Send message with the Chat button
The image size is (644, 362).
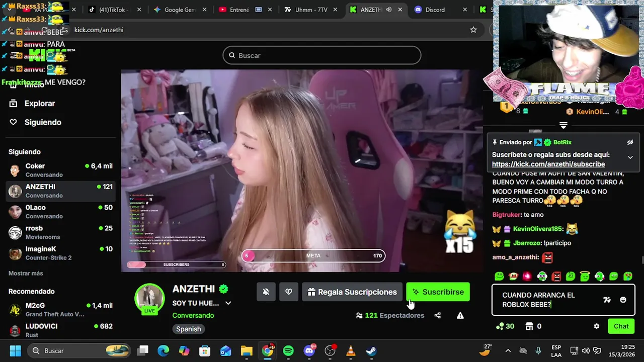[x=621, y=326]
